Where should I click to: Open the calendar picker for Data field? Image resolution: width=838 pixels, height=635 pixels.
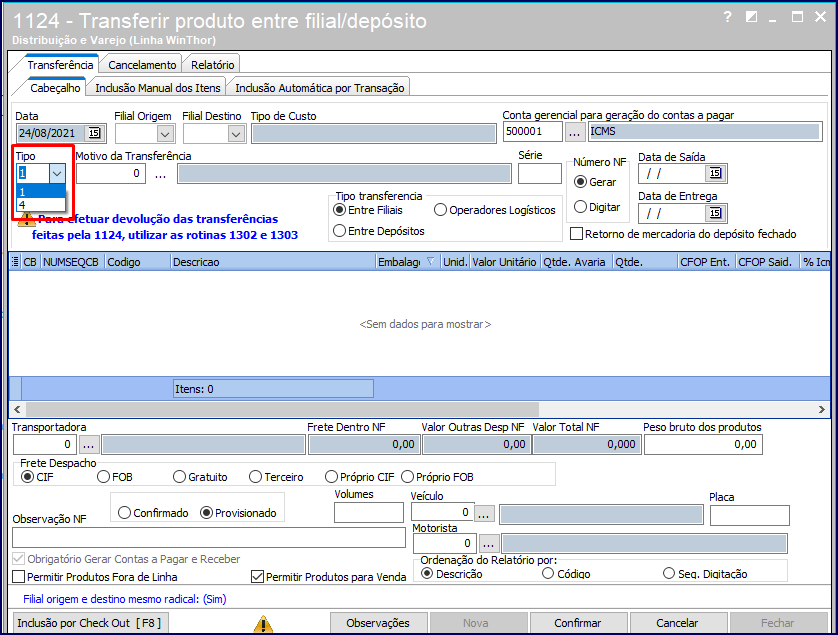[x=94, y=133]
